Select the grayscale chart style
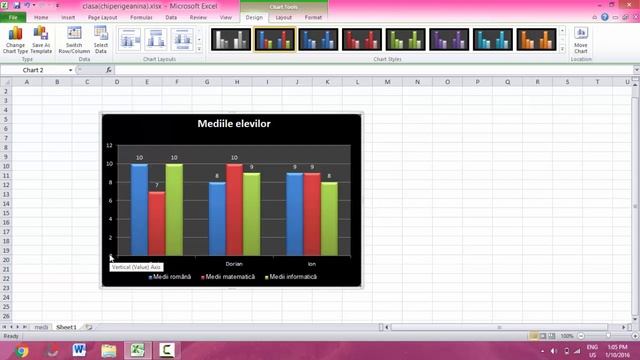The width and height of the screenshot is (640, 360). pos(231,40)
